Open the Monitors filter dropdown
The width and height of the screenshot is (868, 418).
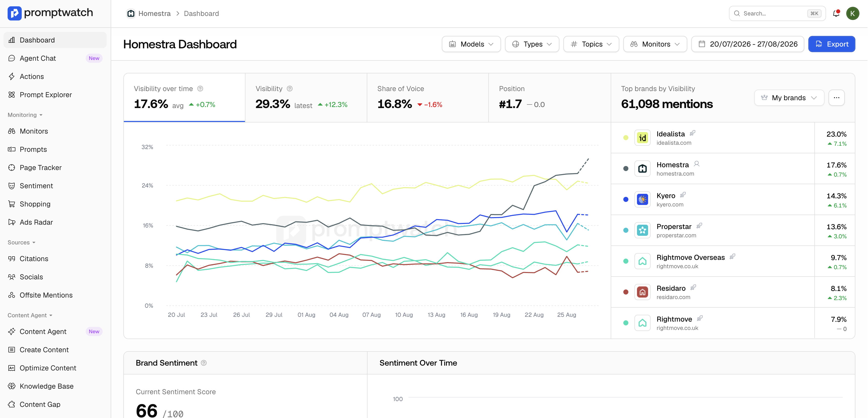[655, 44]
